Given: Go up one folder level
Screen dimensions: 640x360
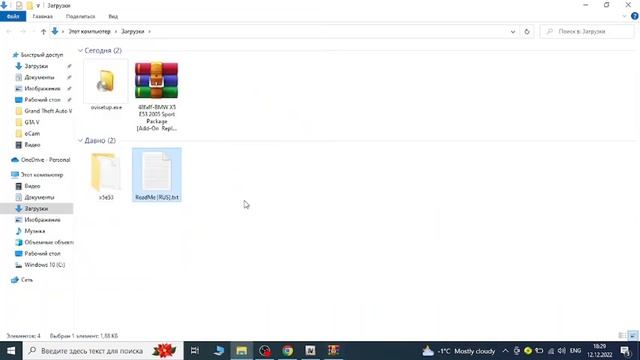Looking at the screenshot, I should pos(43,31).
